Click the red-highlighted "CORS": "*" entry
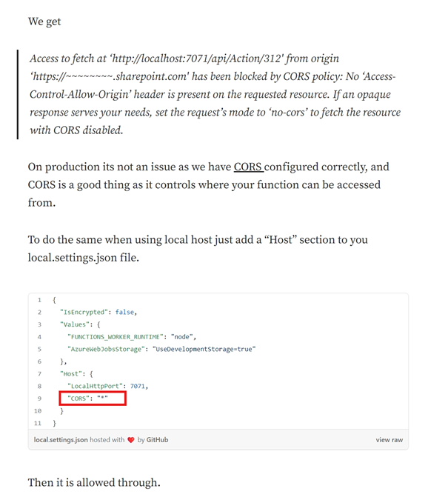 [93, 398]
